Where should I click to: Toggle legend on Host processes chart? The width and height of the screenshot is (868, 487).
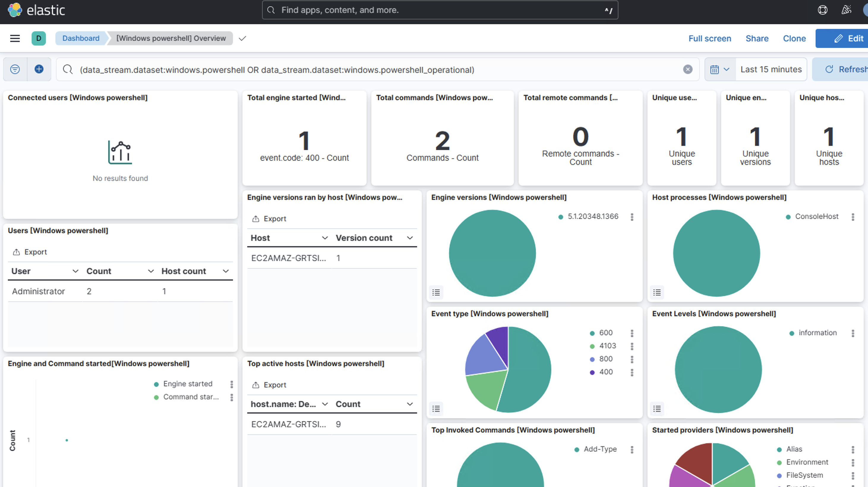click(657, 292)
